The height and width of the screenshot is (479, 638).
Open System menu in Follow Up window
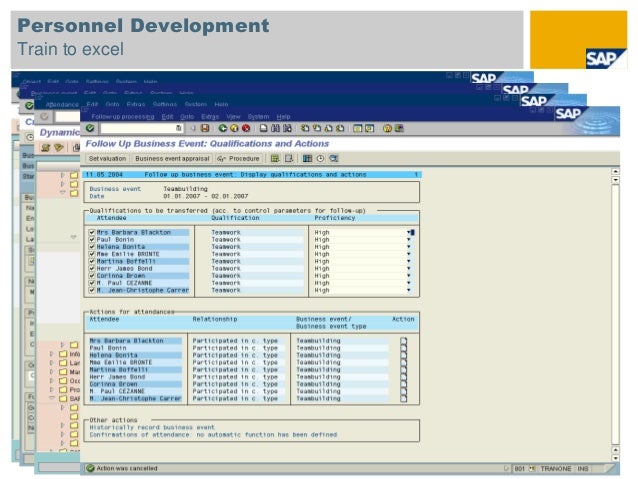coord(258,117)
